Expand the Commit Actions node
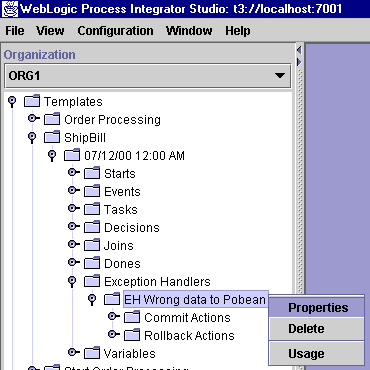Image resolution: width=370 pixels, height=370 pixels. point(113,316)
